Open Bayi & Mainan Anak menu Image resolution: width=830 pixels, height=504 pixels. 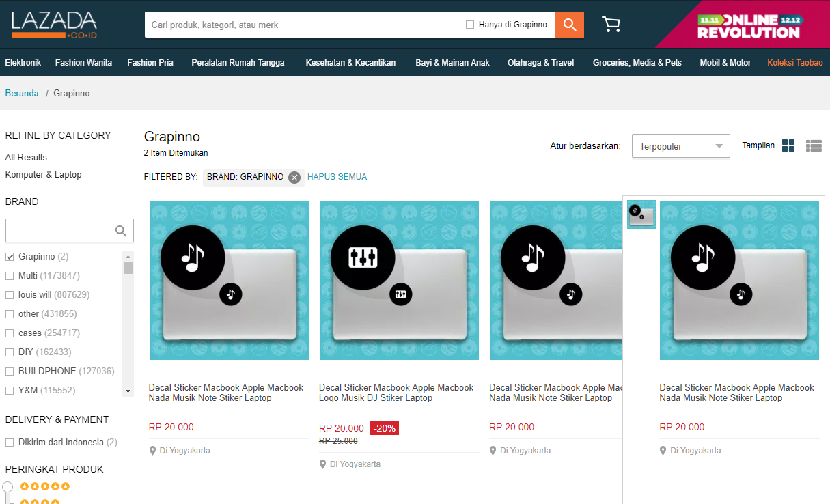coord(453,63)
